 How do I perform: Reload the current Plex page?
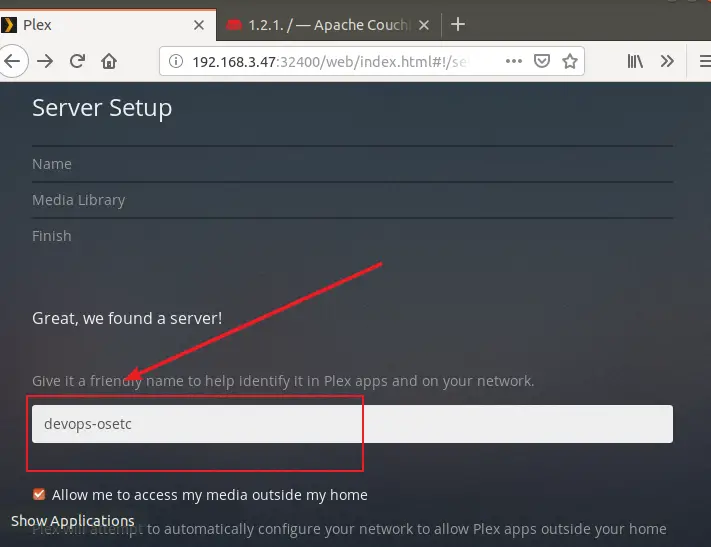point(77,61)
